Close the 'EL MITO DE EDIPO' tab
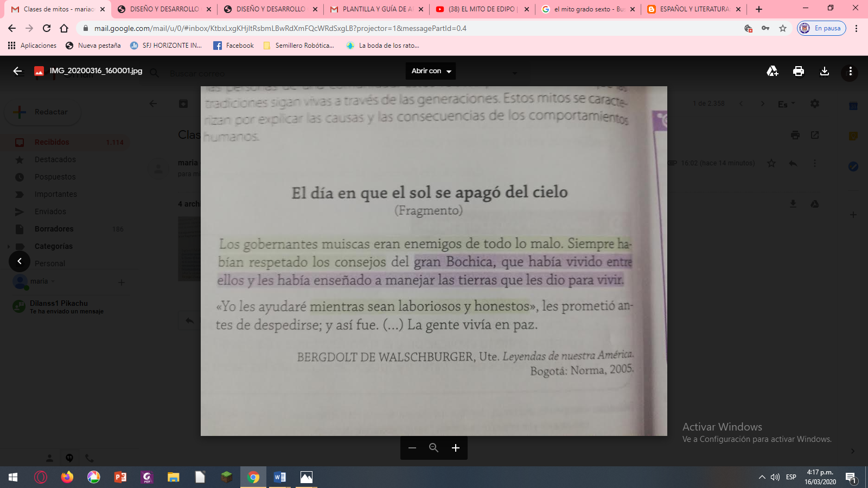 click(527, 9)
